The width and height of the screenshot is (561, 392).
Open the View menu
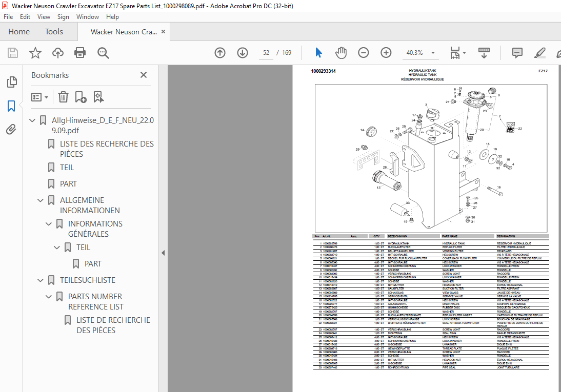click(x=44, y=16)
